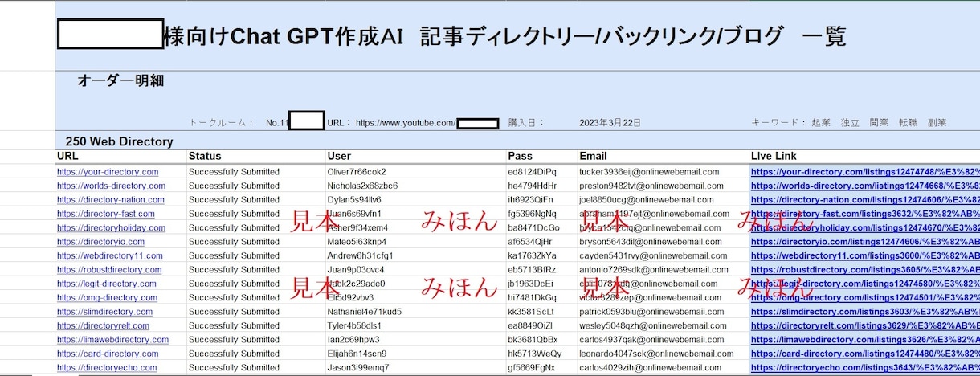Select user cell Andrew6h31cfg1
Image resolution: width=980 pixels, height=376 pixels.
(361, 255)
